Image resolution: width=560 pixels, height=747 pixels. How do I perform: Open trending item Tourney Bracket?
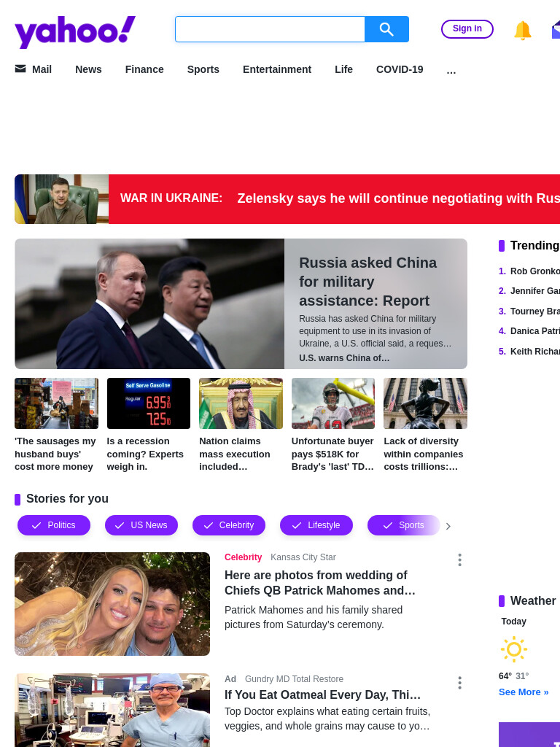coord(534,311)
